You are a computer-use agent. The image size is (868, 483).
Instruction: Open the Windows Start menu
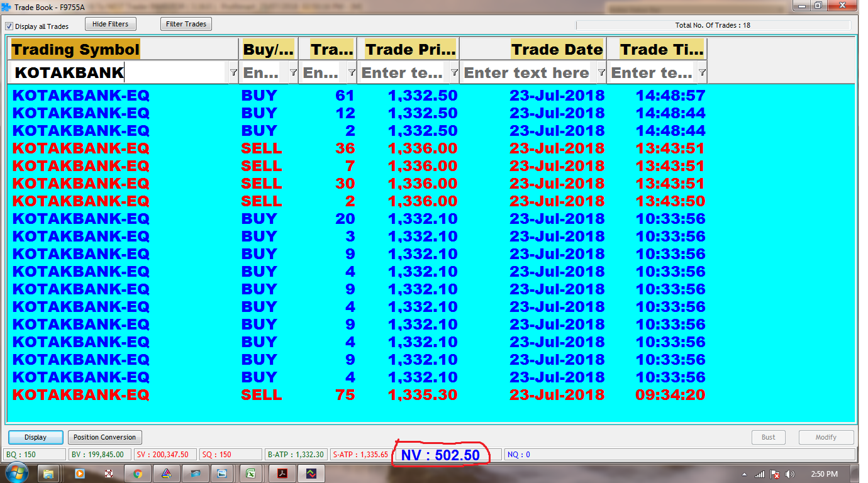16,474
